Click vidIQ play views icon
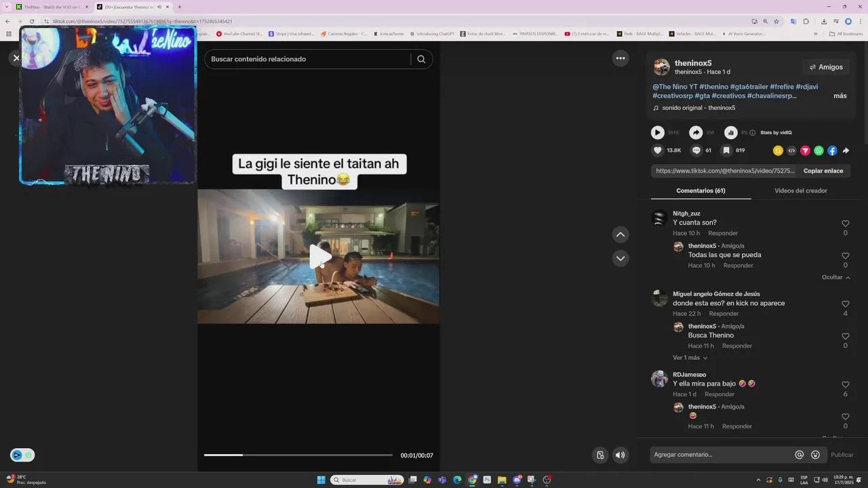The width and height of the screenshot is (868, 488). (x=658, y=133)
